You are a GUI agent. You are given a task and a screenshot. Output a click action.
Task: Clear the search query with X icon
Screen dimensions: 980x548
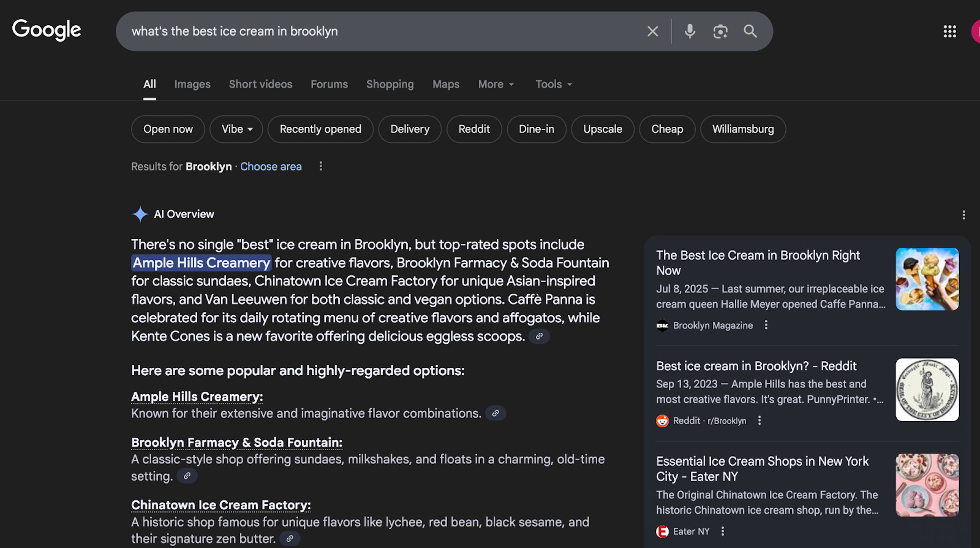click(652, 31)
